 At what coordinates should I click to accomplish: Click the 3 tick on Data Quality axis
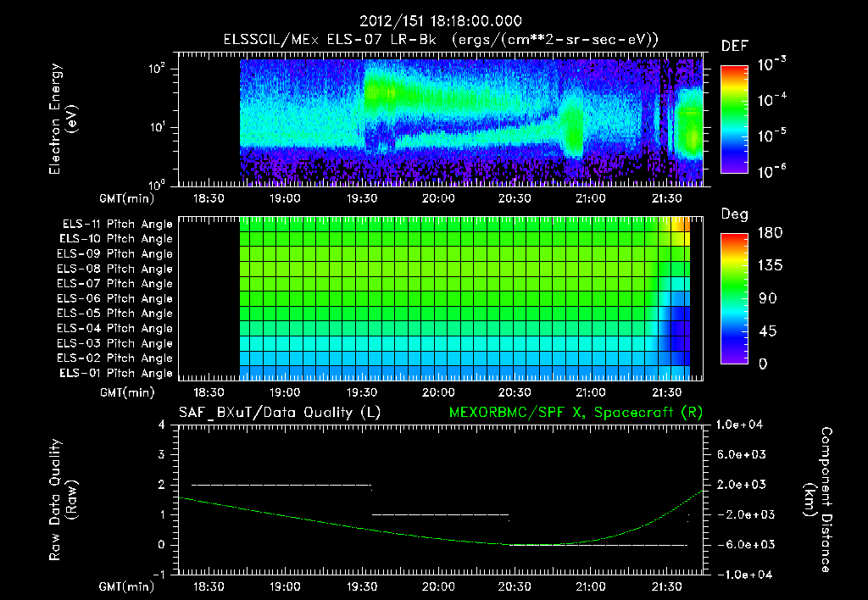(162, 454)
